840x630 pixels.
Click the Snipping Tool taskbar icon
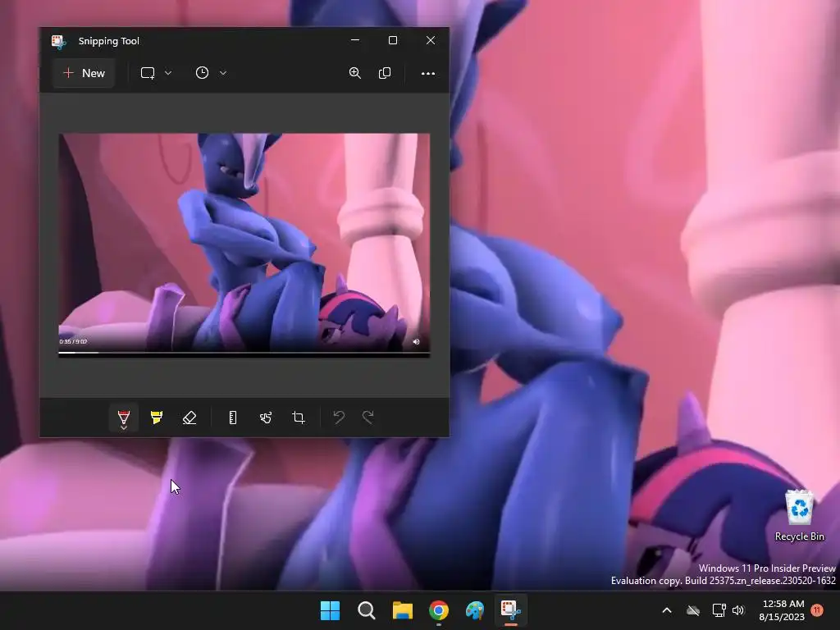[510, 610]
